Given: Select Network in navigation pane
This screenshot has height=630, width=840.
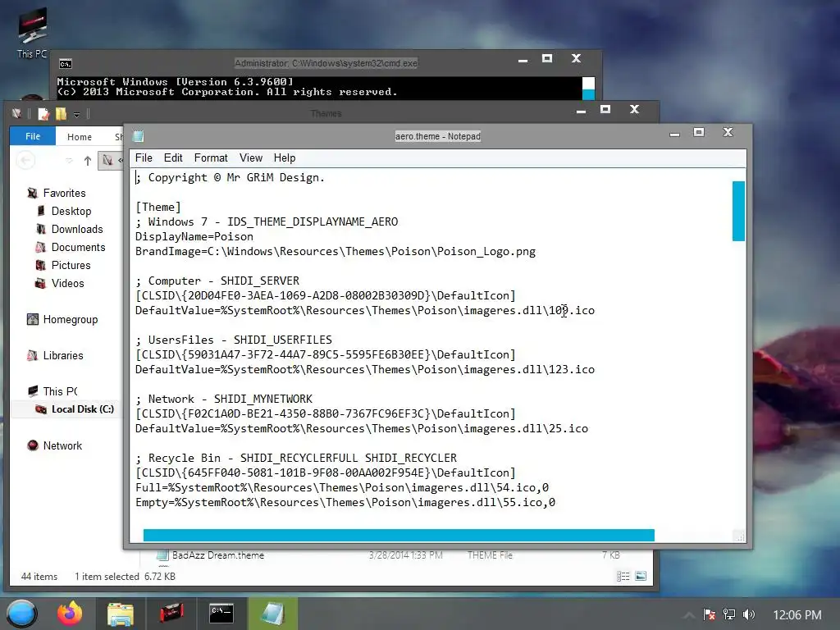Looking at the screenshot, I should (x=62, y=445).
